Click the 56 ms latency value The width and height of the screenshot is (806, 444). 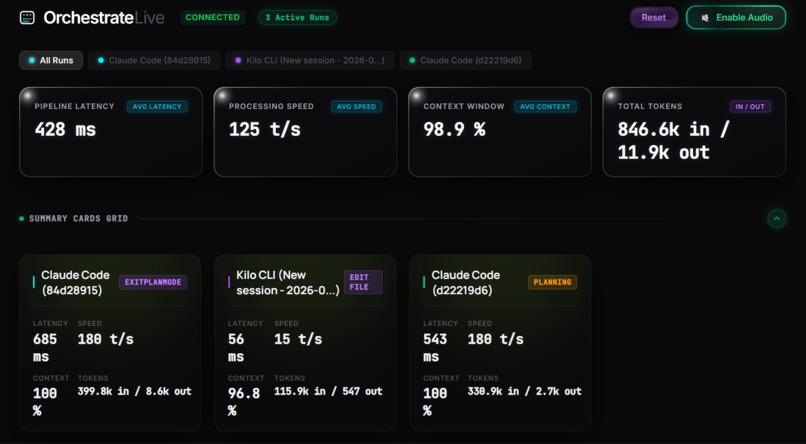(236, 348)
